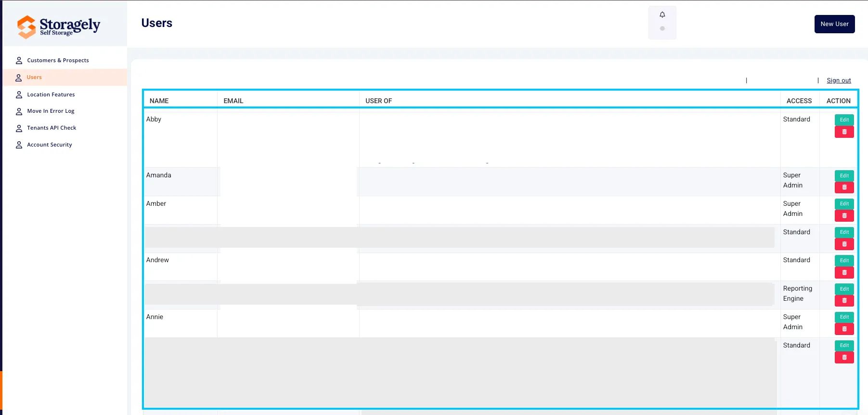
Task: Select the name cell Abby
Action: pos(154,119)
